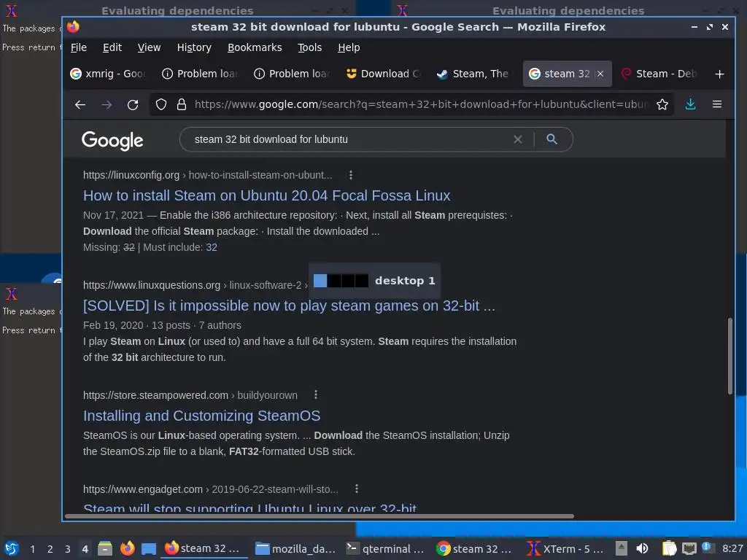Click the forward navigation arrow
The height and width of the screenshot is (560, 747).
(x=107, y=104)
